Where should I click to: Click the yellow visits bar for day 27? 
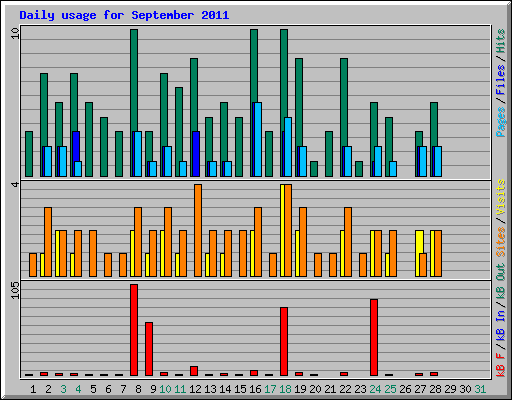(x=419, y=242)
